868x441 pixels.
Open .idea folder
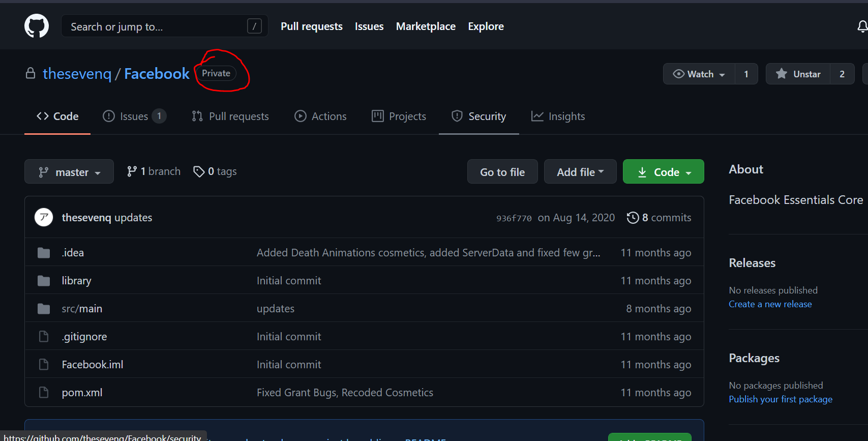[73, 253]
